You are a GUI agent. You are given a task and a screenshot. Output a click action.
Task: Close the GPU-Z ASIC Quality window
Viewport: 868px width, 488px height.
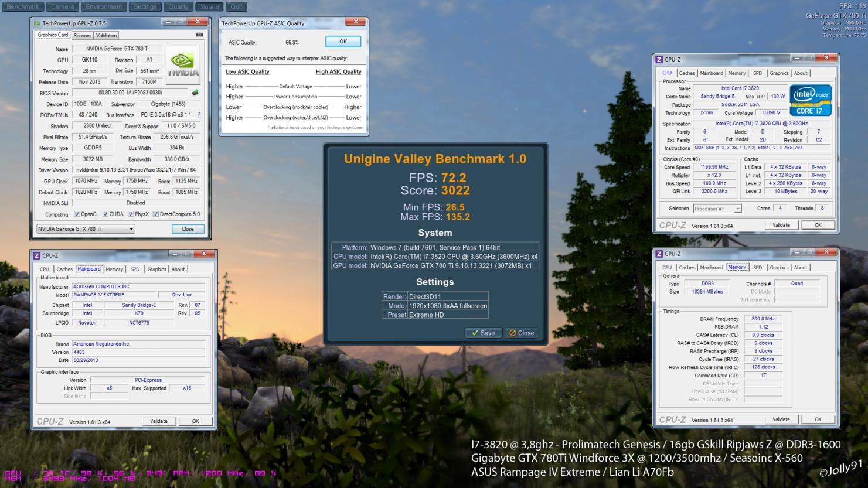coord(355,22)
